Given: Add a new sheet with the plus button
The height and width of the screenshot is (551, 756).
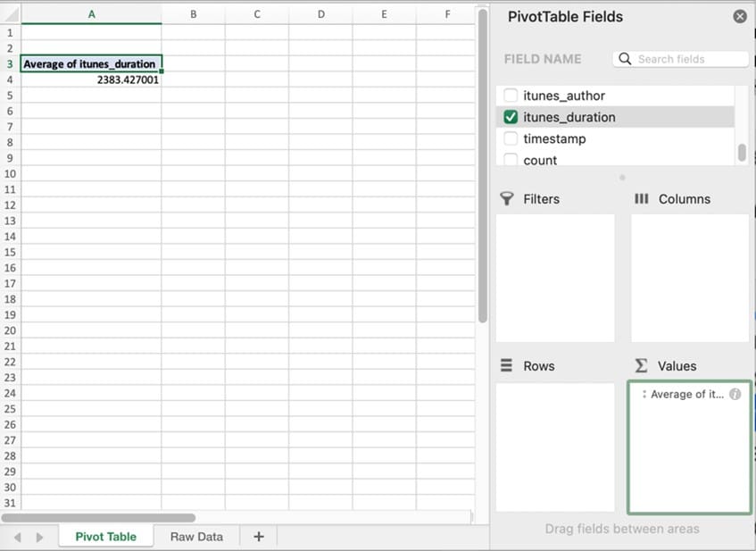Looking at the screenshot, I should (259, 537).
